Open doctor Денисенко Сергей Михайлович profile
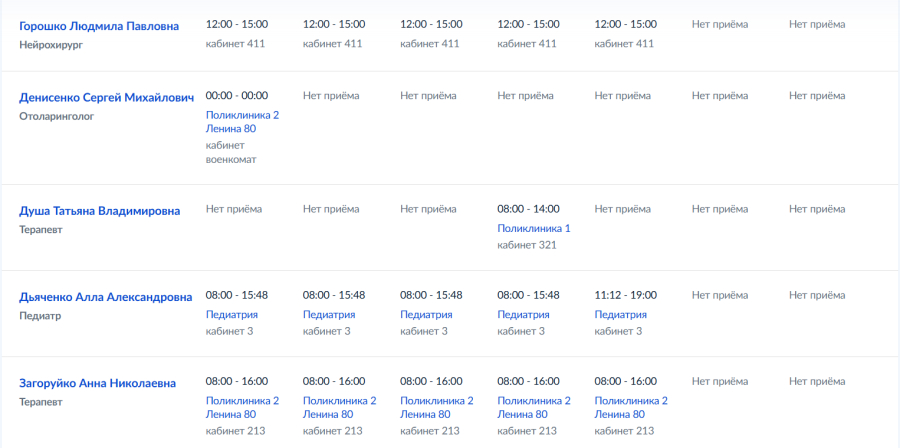The image size is (900, 448). 107,98
